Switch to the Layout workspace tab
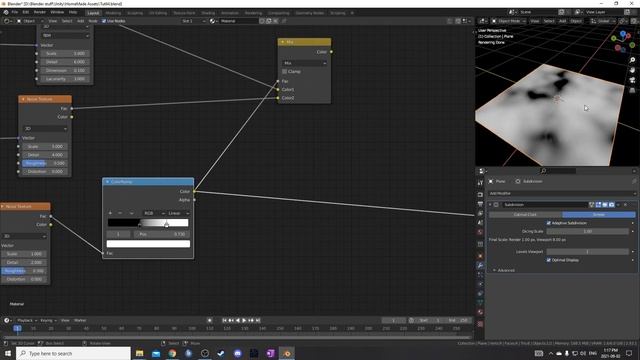This screenshot has height=360, width=640. [x=93, y=13]
